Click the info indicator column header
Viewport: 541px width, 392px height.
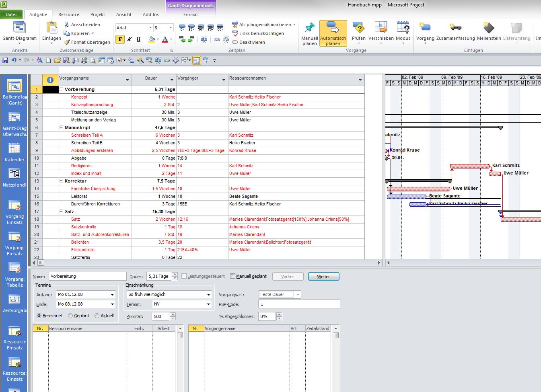50,80
